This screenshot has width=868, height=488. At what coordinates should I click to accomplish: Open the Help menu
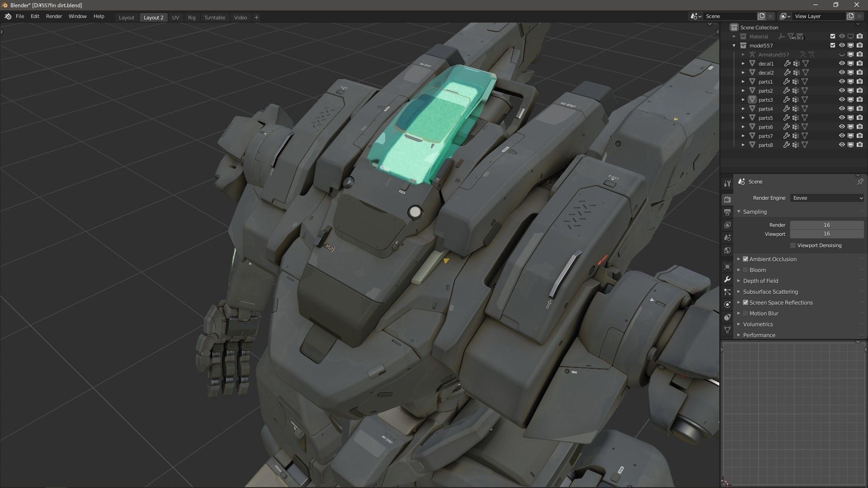[x=99, y=16]
